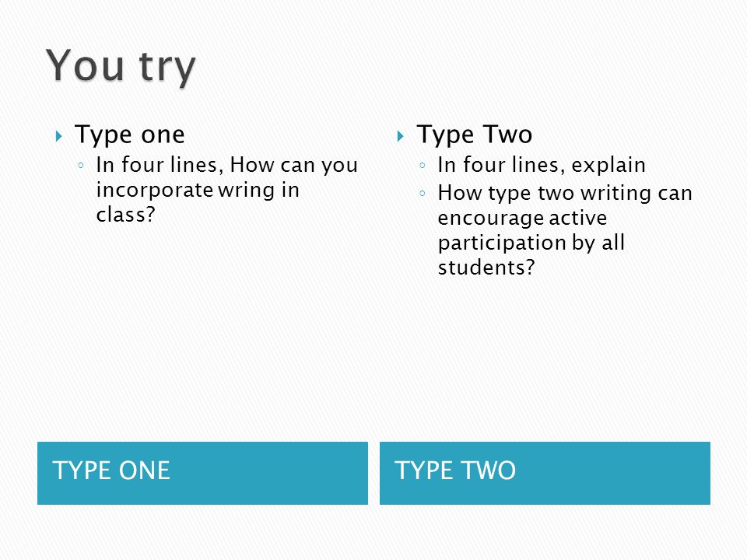Click the 'Type one' heading text
The width and height of the screenshot is (747, 560).
coord(130,135)
